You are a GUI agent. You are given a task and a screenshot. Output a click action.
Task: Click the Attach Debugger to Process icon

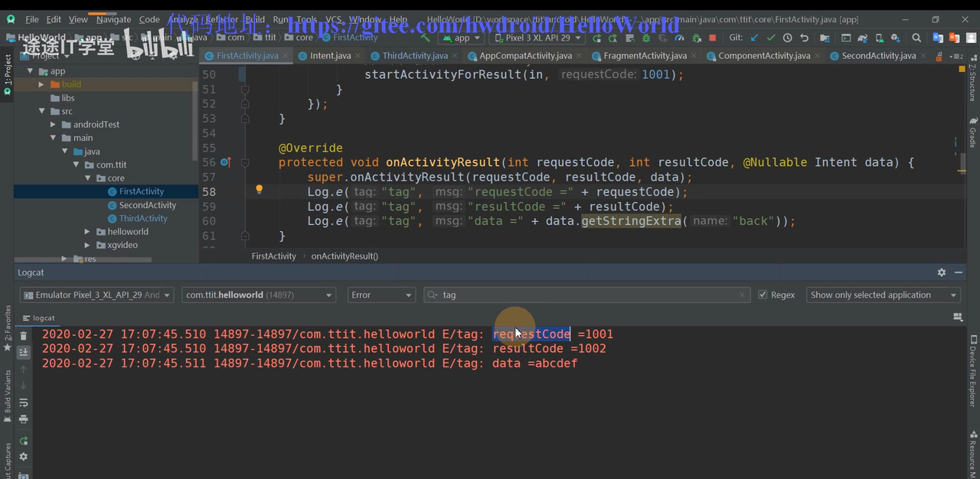point(697,37)
